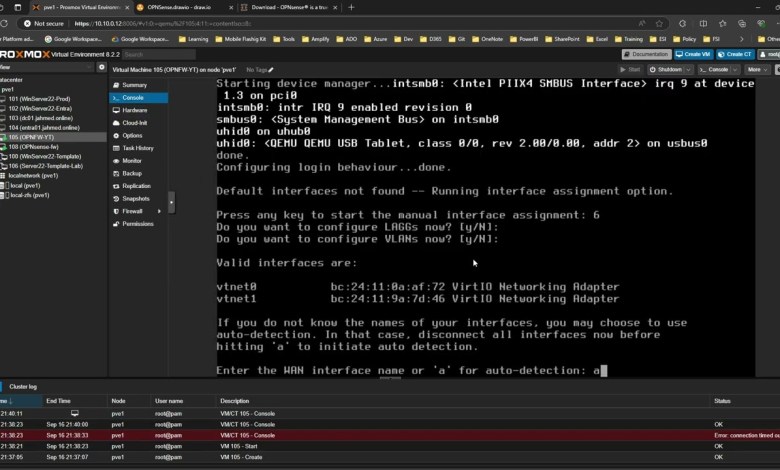Open the Favorites toolbar icon
780x470 pixels.
point(722,23)
